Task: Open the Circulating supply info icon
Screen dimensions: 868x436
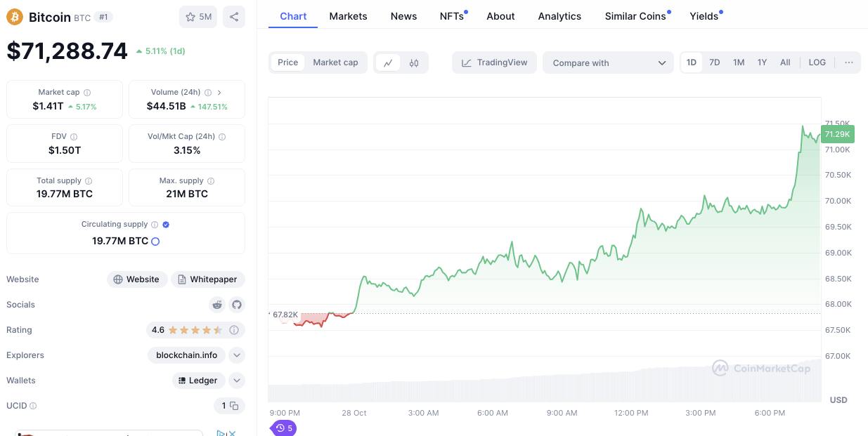Action: point(155,225)
